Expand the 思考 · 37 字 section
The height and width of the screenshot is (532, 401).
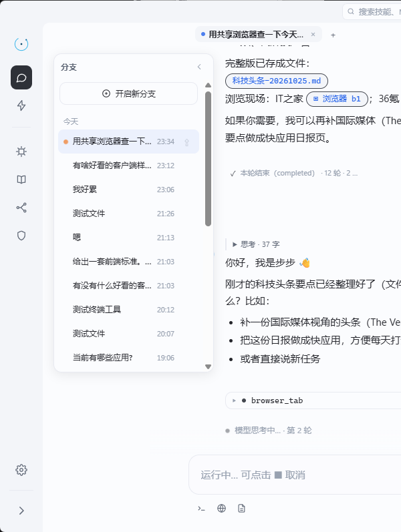tap(256, 244)
